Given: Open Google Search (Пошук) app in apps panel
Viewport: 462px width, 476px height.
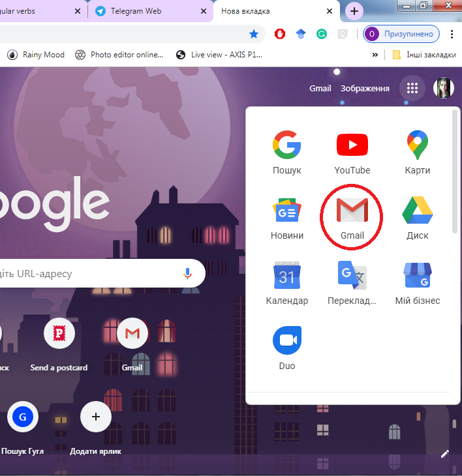Looking at the screenshot, I should coord(286,153).
